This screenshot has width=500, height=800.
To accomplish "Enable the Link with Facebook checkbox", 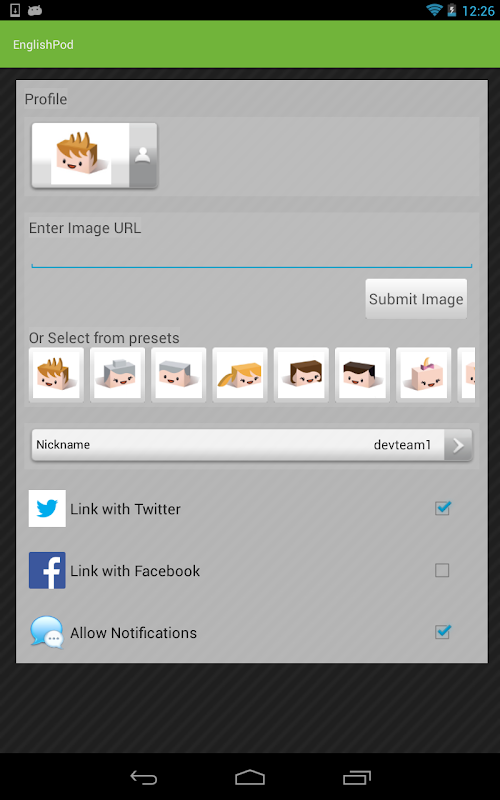I will [x=442, y=570].
